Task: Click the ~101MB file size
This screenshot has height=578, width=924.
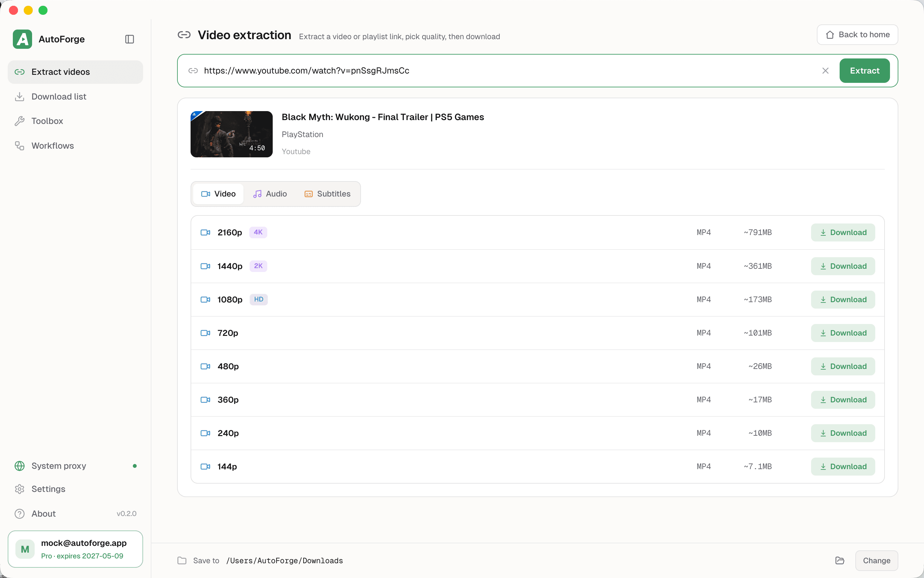Action: (757, 333)
